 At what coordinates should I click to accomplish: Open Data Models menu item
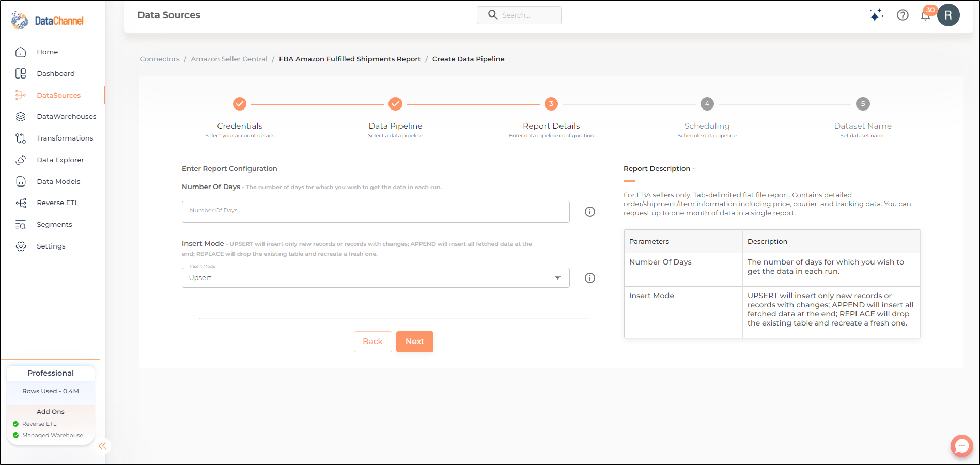(59, 181)
